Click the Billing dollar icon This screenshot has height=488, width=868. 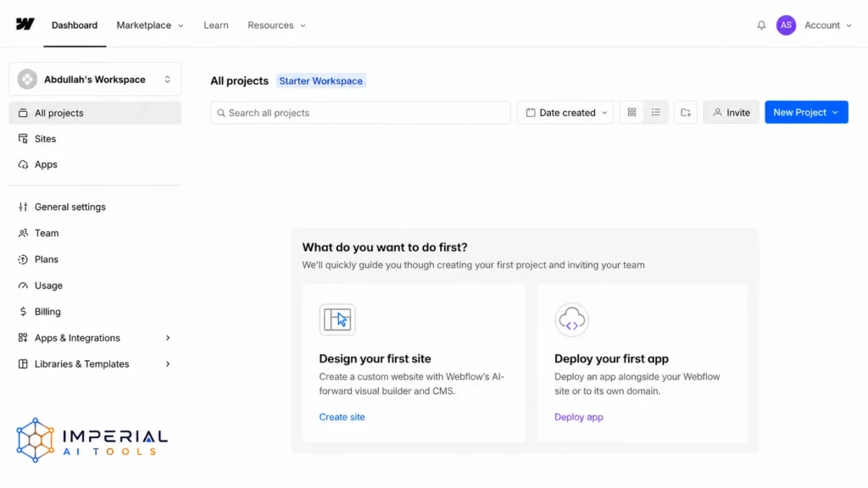pyautogui.click(x=23, y=312)
